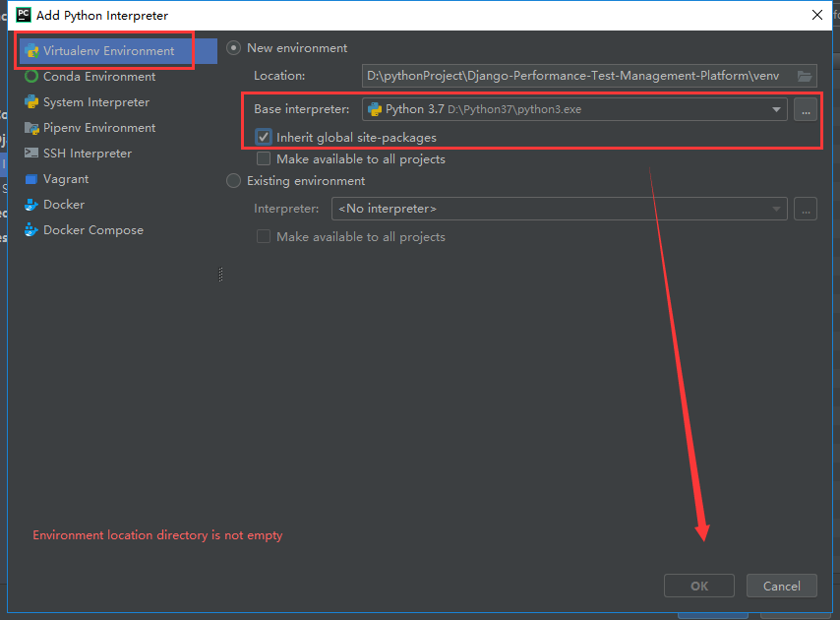Select the New environment radio button

(x=233, y=48)
